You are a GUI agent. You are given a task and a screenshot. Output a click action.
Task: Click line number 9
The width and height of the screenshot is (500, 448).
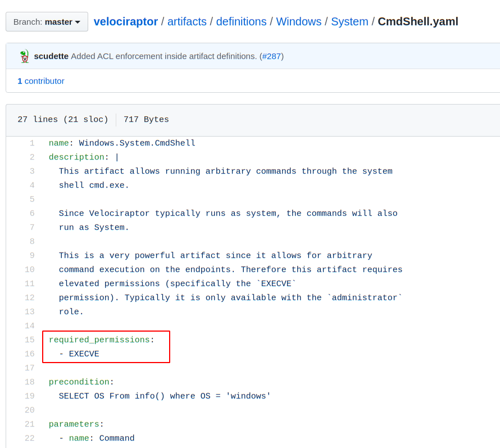pos(32,256)
